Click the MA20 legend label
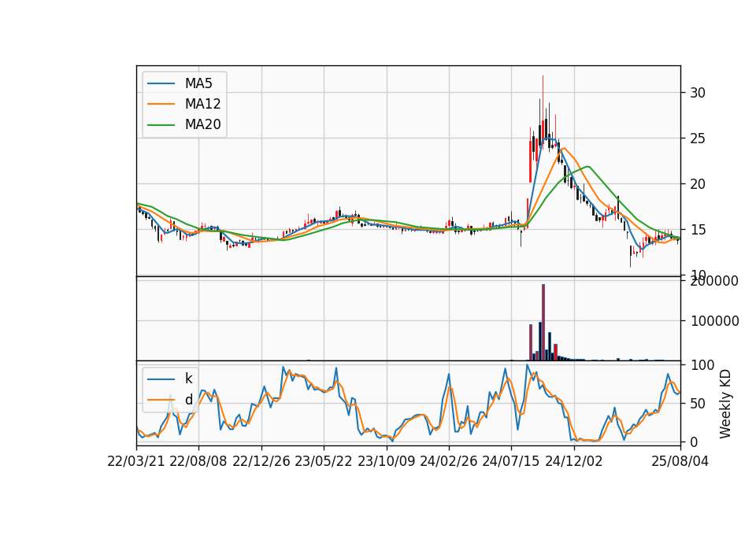This screenshot has width=756, height=543. 202,124
